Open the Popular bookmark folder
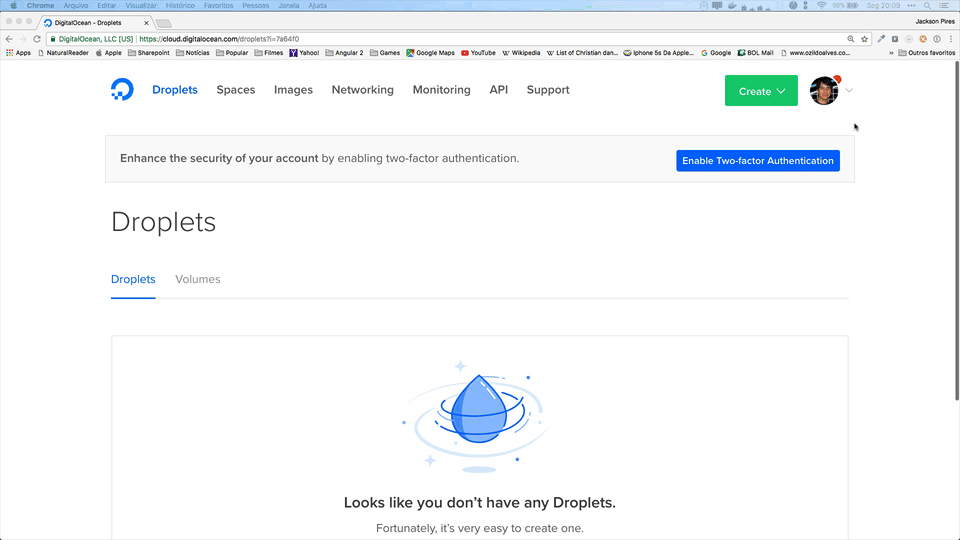Viewport: 960px width, 540px height. (232, 53)
